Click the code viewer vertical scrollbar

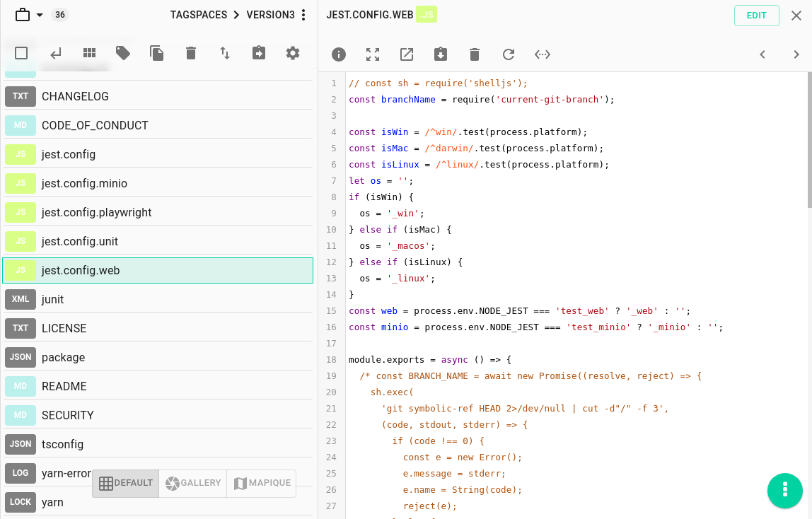(809, 140)
